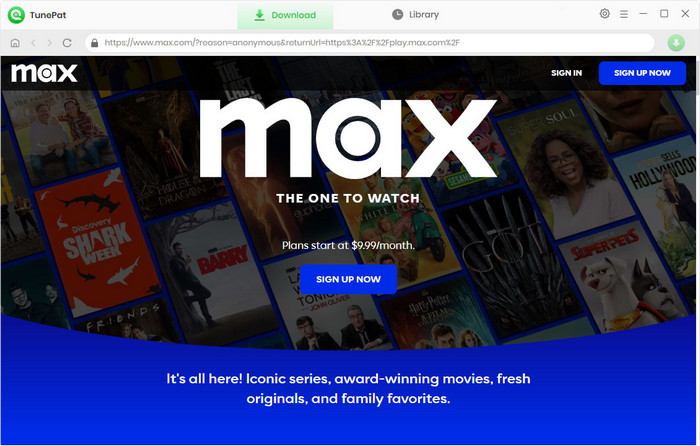Switch to the Library tab

click(x=416, y=15)
